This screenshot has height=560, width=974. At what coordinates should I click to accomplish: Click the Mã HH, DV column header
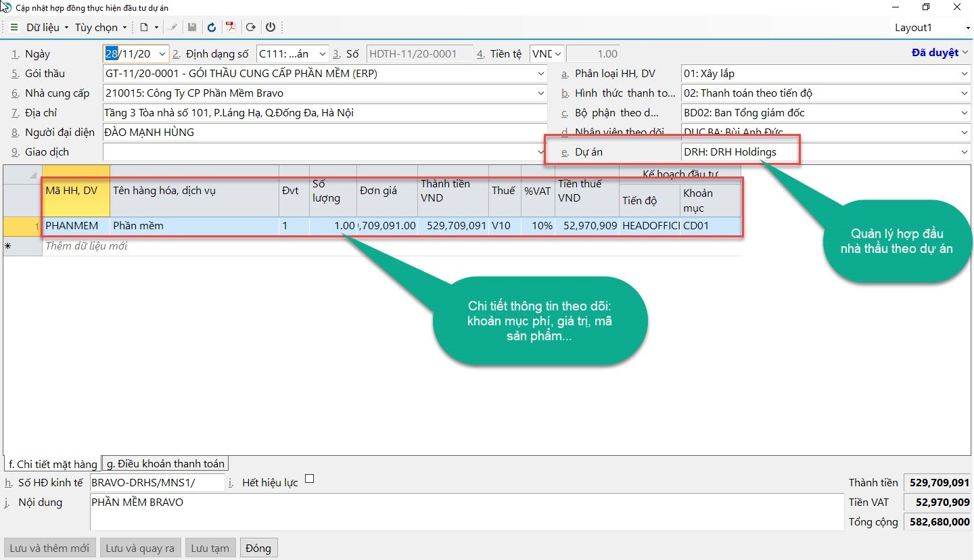coord(76,191)
